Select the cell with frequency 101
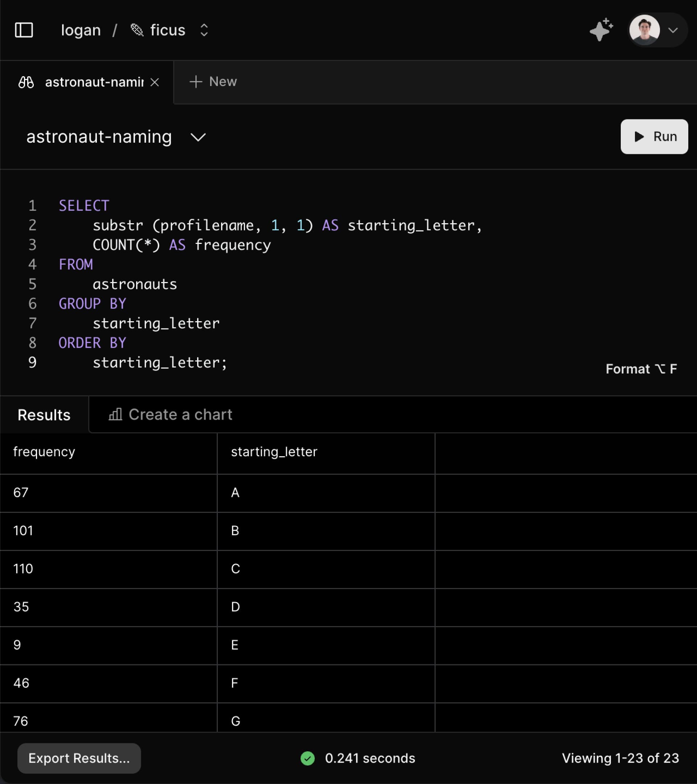 [109, 531]
